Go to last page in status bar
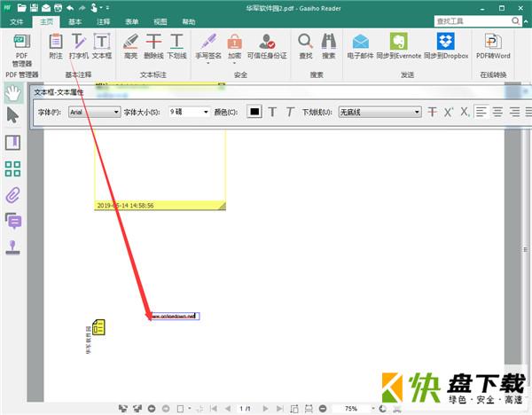This screenshot has width=532, height=415. coord(280,409)
